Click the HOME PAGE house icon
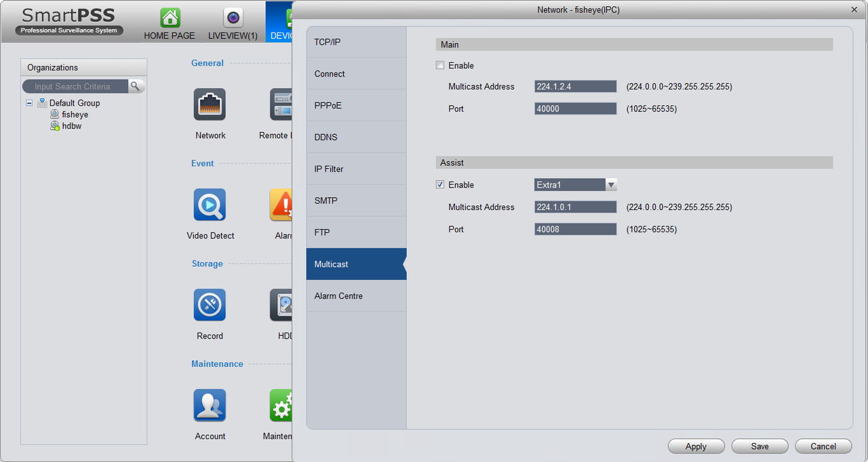 170,18
